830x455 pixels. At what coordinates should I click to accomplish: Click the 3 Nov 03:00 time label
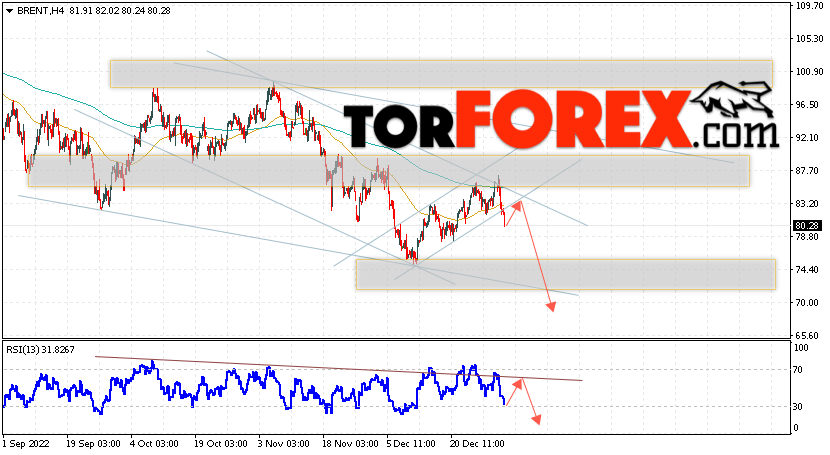click(x=283, y=443)
